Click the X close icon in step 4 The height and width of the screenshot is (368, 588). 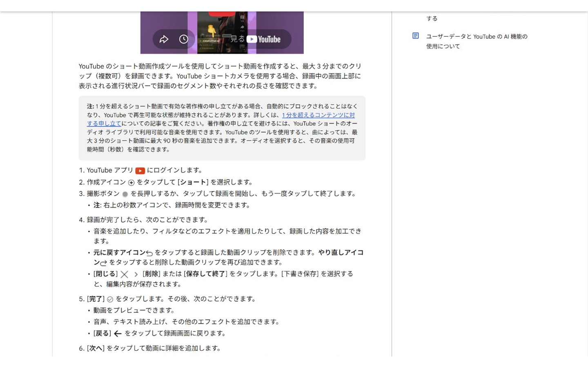[x=125, y=274]
